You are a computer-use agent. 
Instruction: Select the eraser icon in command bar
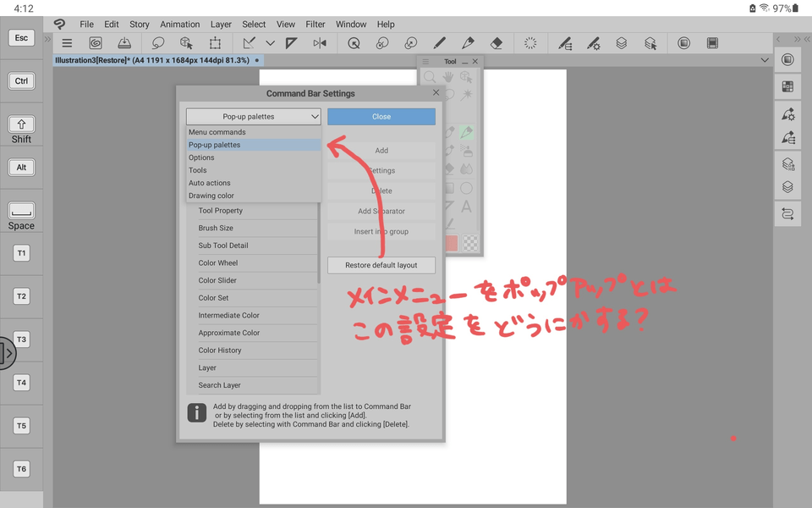(x=497, y=43)
